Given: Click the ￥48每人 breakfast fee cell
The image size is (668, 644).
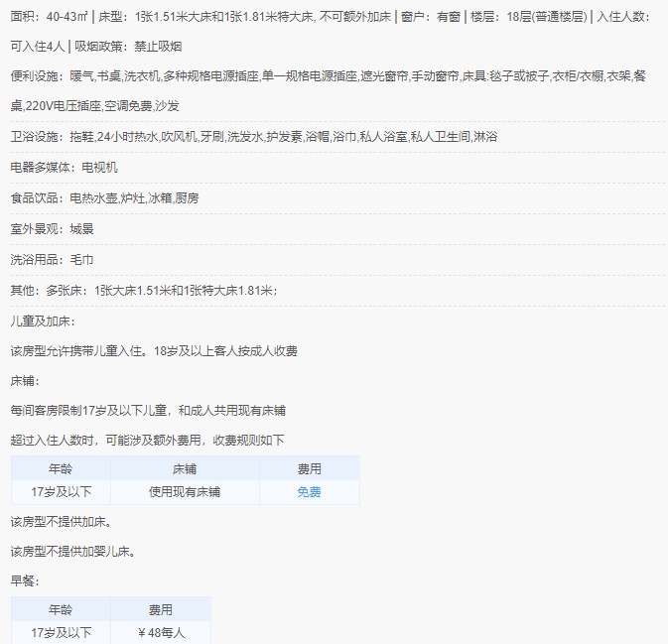Looking at the screenshot, I should [x=161, y=633].
